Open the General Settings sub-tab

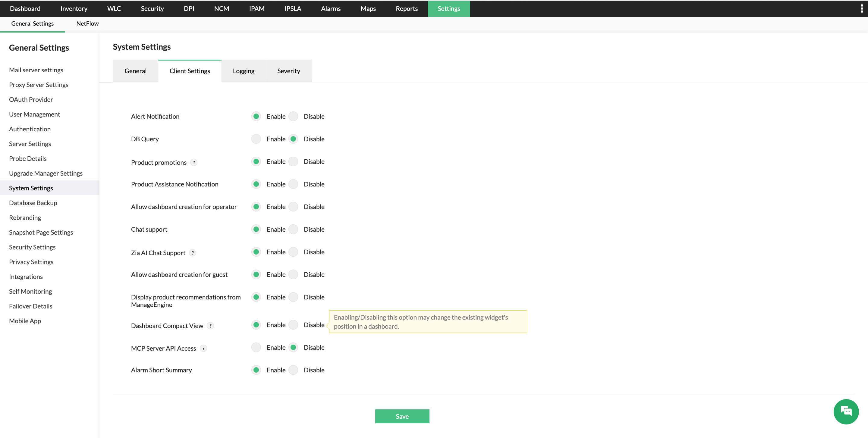pyautogui.click(x=32, y=23)
